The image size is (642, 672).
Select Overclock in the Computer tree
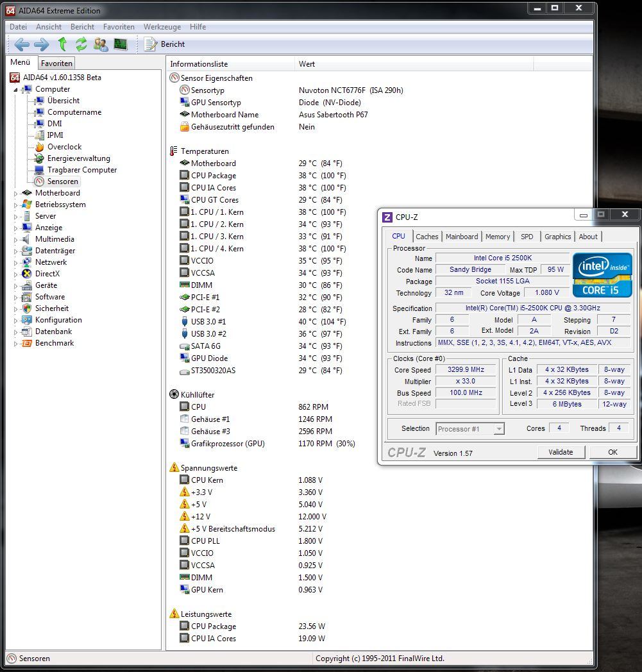(64, 147)
